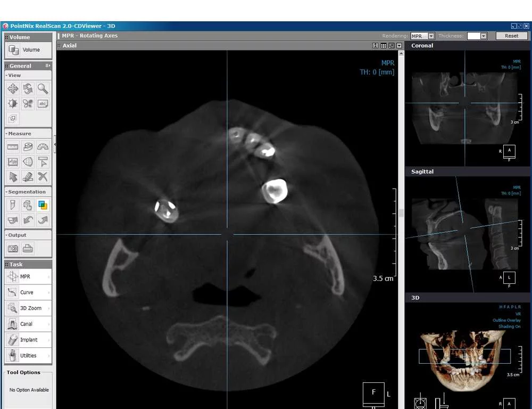Open the Axial pane dropdown arrow

tap(400, 45)
